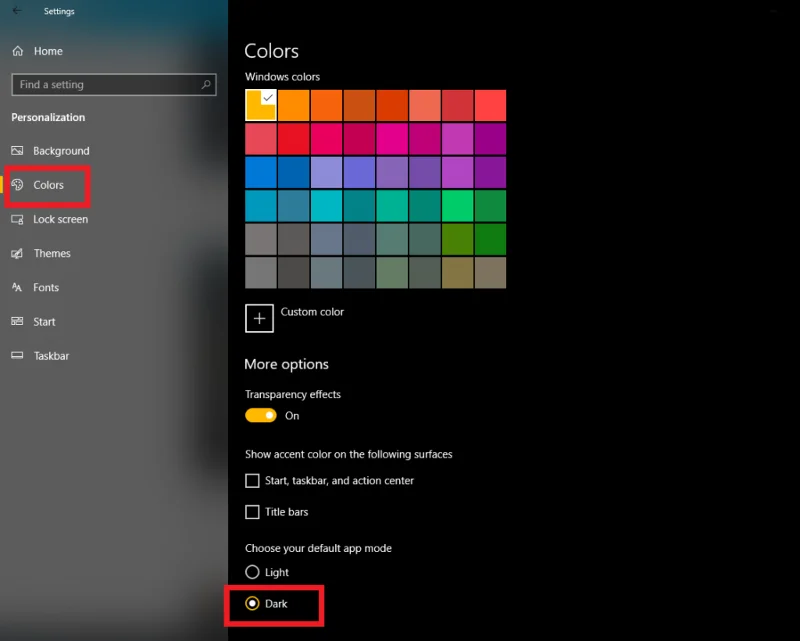Click the Find a setting search box
The width and height of the screenshot is (800, 641).
105,85
